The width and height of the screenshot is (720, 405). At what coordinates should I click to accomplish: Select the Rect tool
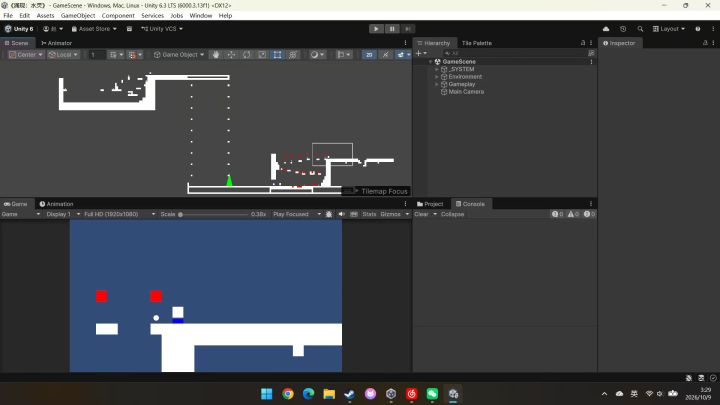tap(277, 55)
